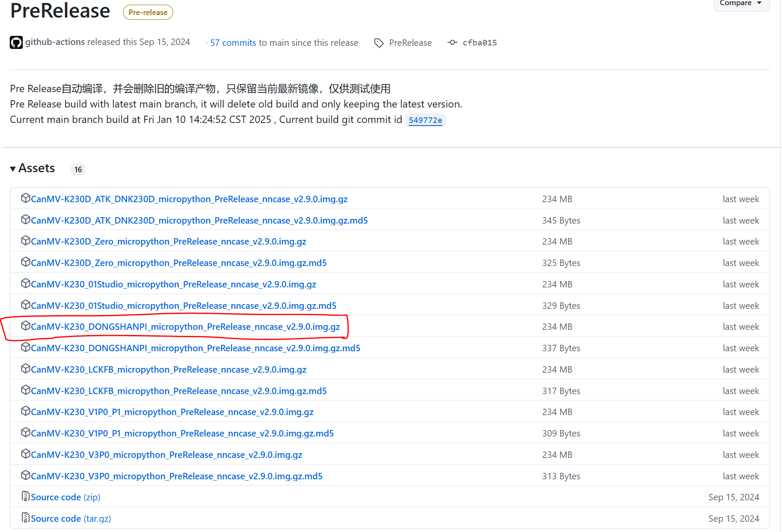782x532 pixels.
Task: Click the Source code (zip) file icon
Action: [x=26, y=496]
